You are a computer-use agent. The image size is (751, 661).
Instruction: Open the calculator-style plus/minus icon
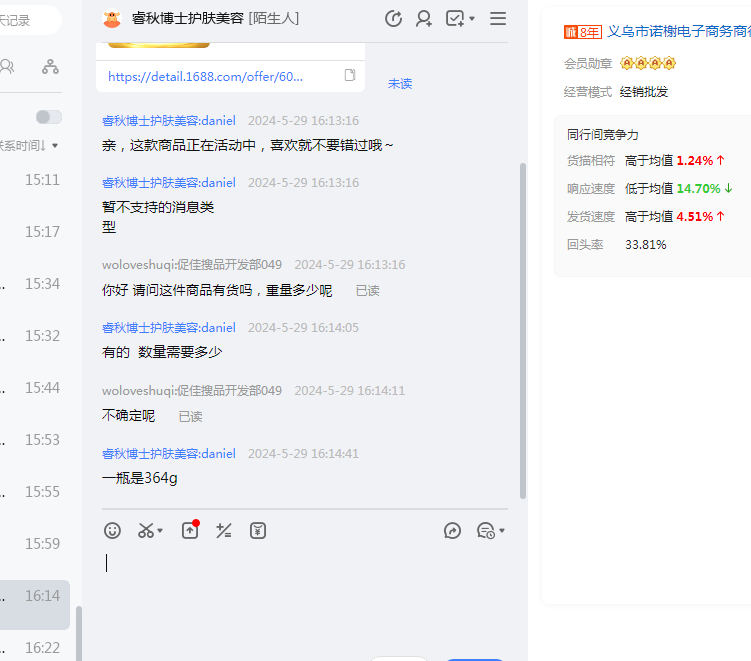tap(224, 531)
